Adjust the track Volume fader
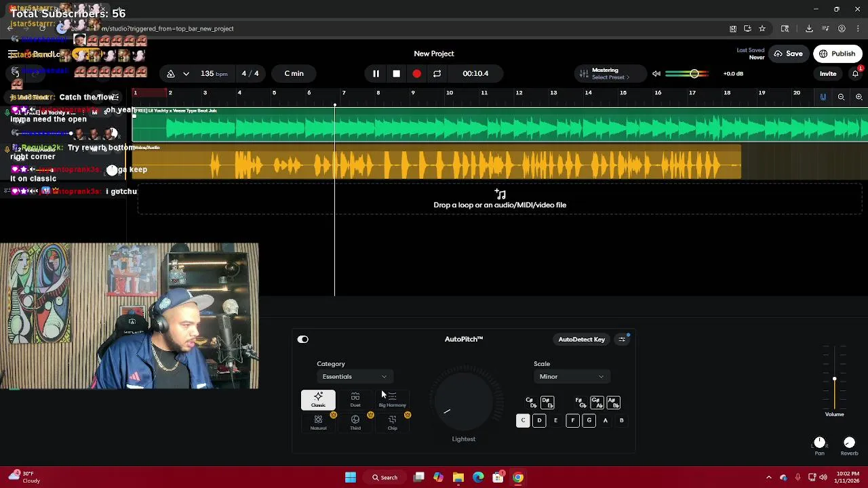868x488 pixels. click(x=835, y=380)
